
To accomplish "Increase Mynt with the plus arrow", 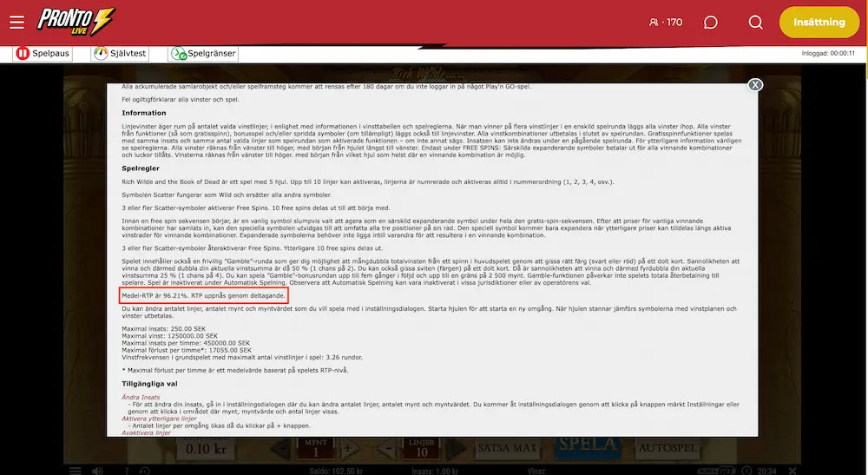I will pyautogui.click(x=348, y=448).
